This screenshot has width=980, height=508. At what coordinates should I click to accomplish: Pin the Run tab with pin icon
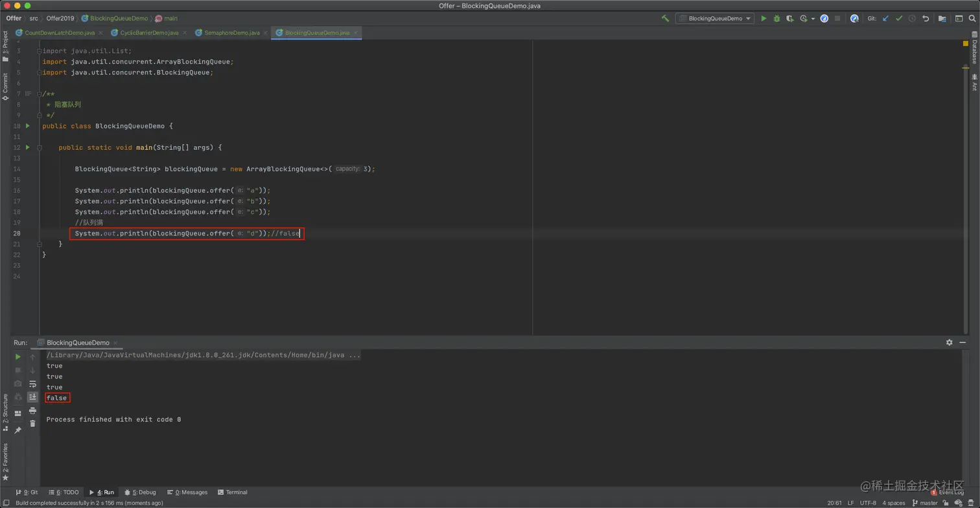tap(18, 430)
